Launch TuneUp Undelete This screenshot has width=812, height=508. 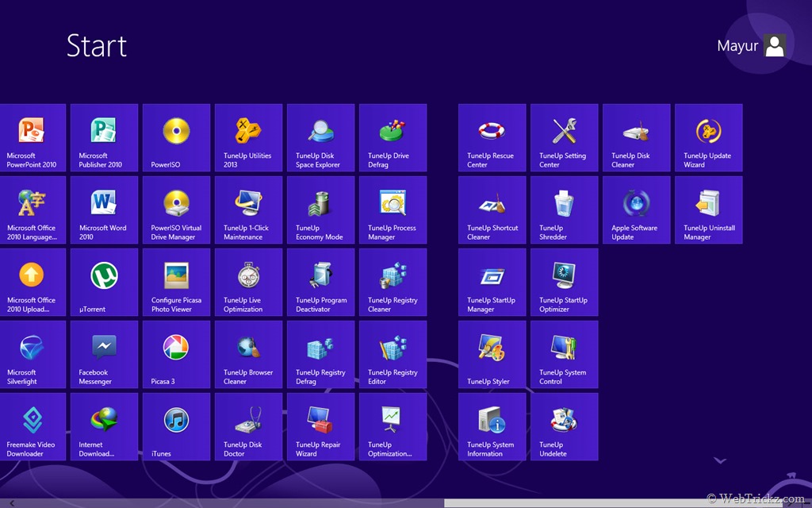point(565,426)
